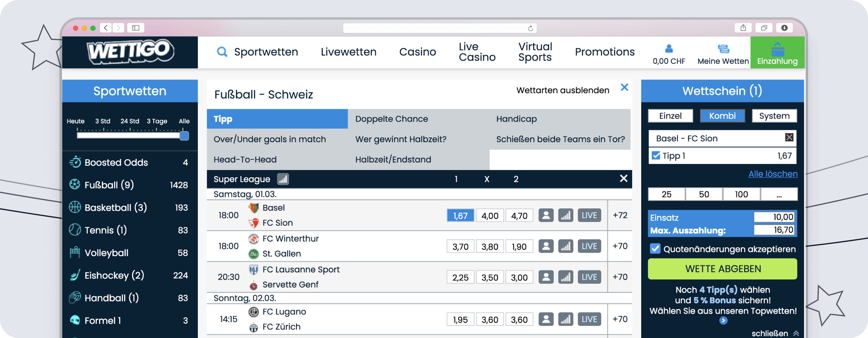868x338 pixels.
Task: Expand +70 bets for Lugano match
Action: pyautogui.click(x=620, y=319)
